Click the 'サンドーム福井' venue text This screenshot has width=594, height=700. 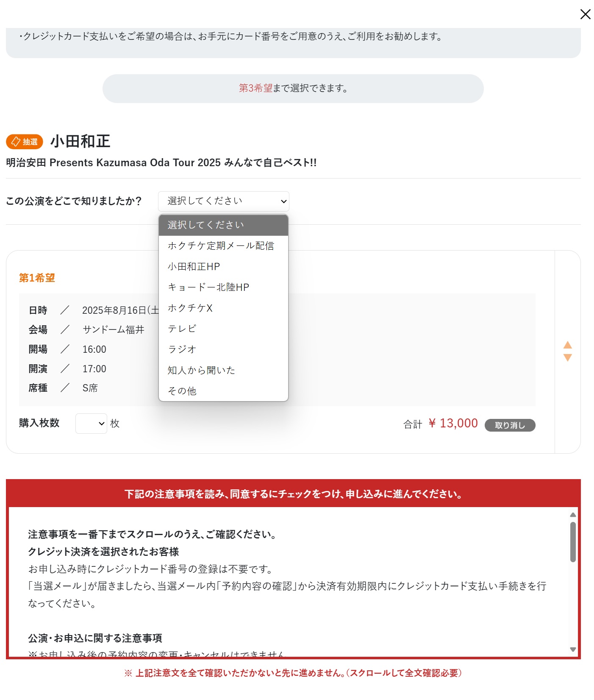[114, 330]
